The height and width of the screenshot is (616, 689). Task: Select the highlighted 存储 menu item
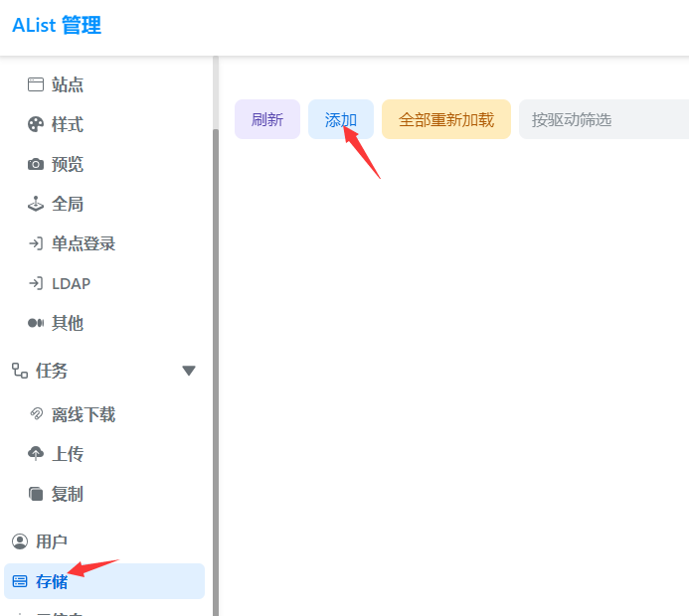pos(104,581)
